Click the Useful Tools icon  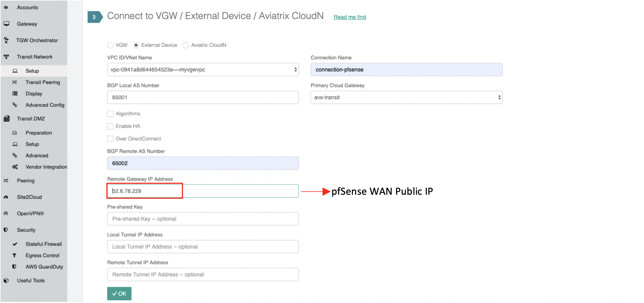(x=6, y=281)
